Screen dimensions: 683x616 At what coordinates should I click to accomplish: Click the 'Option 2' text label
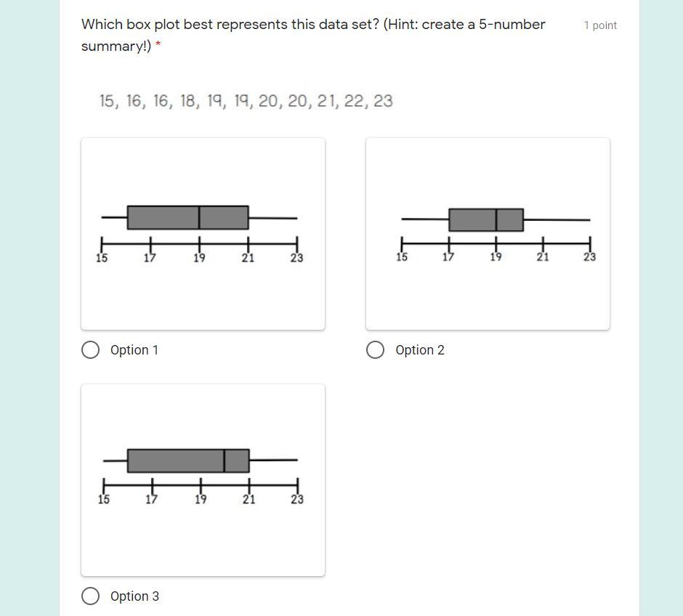click(420, 350)
